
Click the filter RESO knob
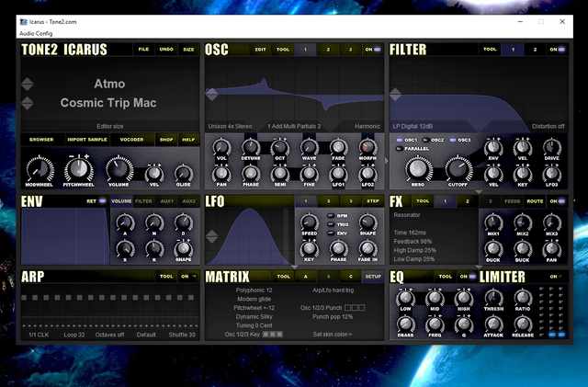(x=418, y=168)
